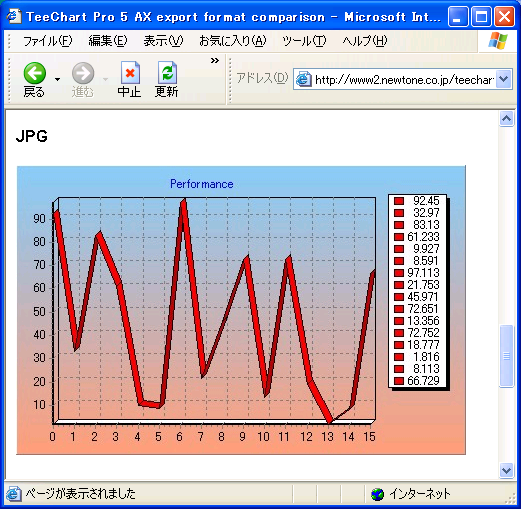Click the green Back arrow icon
The width and height of the screenshot is (521, 509).
tap(35, 73)
